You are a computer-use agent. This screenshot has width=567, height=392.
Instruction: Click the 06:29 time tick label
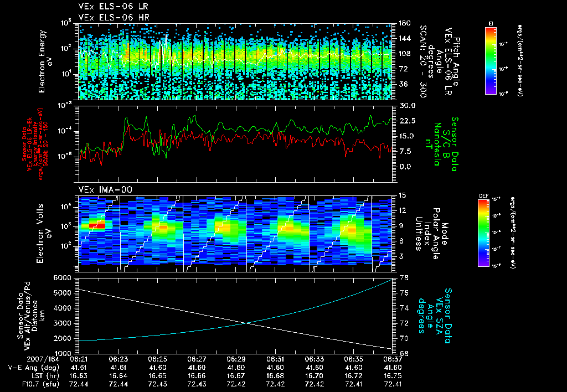(x=236, y=359)
